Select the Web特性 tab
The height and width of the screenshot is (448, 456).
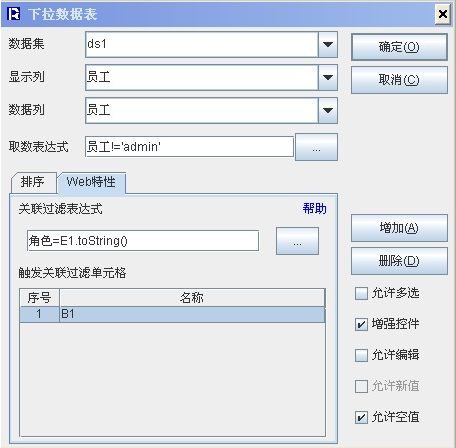click(91, 182)
